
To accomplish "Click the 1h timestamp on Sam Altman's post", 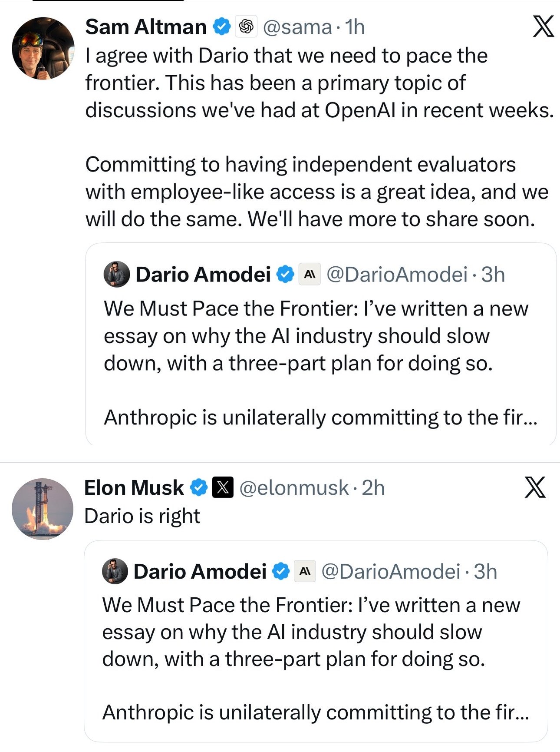I will [355, 27].
